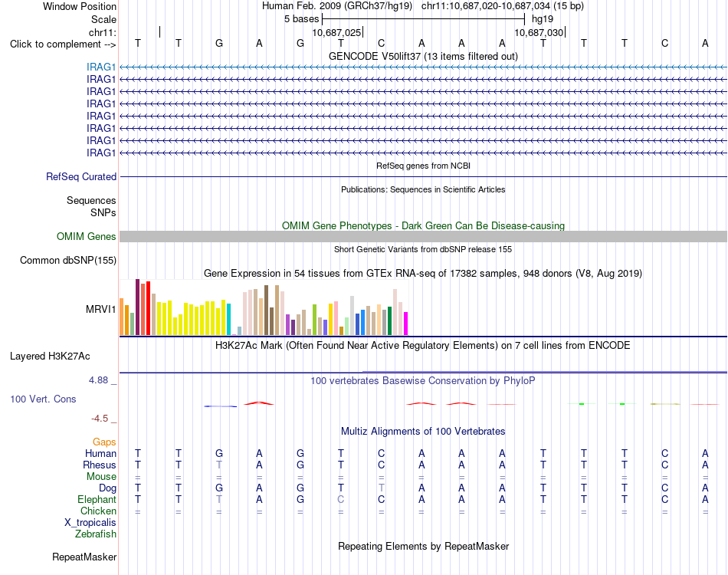Click the olive PhyloP conservation segment
The width and height of the screenshot is (728, 575).
[665, 404]
